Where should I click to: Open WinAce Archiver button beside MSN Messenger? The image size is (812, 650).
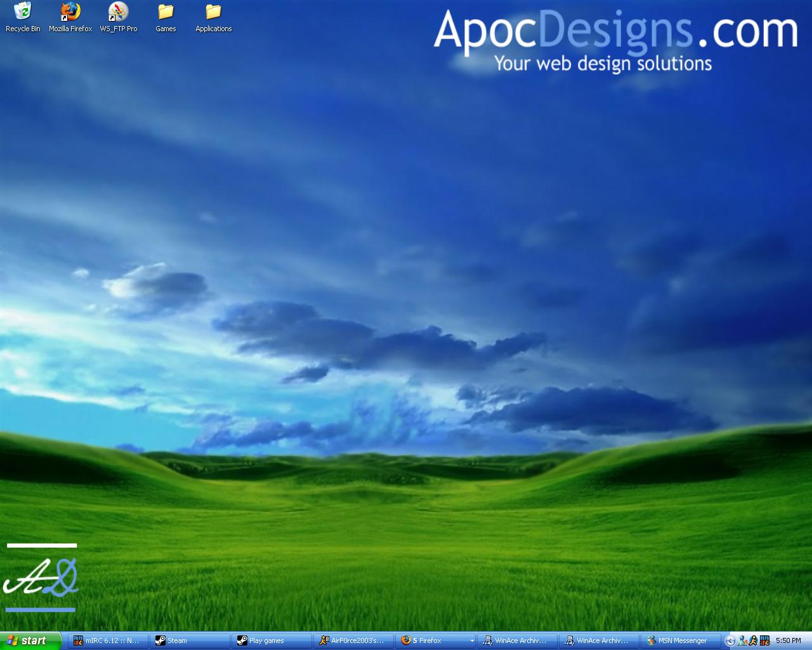[x=599, y=640]
